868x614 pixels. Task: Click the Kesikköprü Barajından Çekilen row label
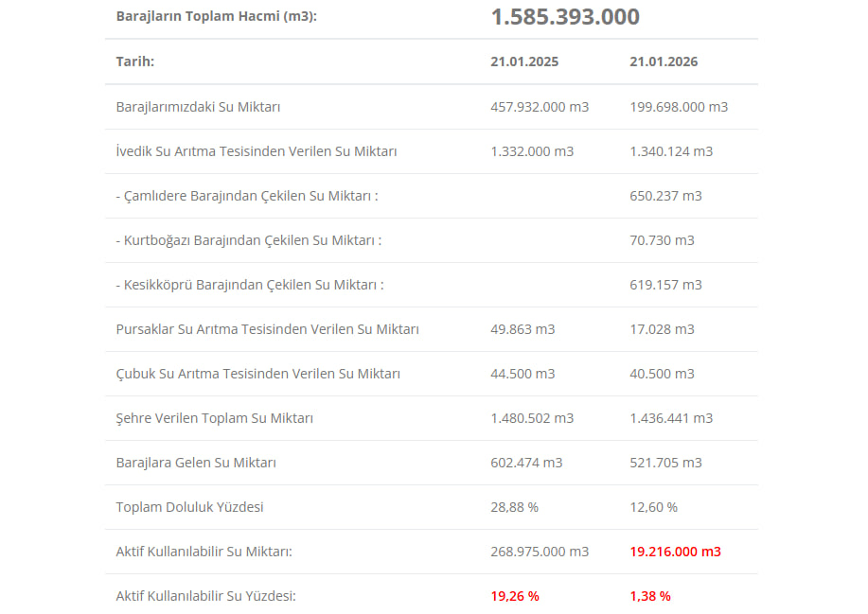[x=250, y=285]
